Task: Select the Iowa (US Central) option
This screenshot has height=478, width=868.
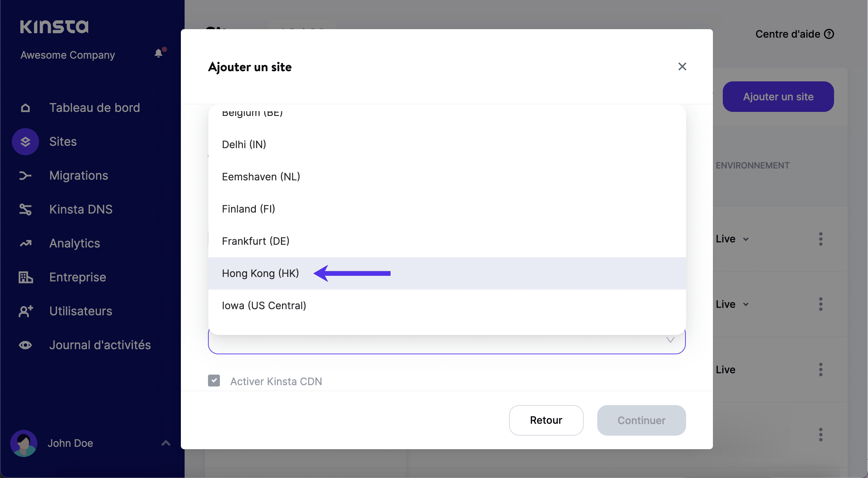Action: (x=264, y=305)
